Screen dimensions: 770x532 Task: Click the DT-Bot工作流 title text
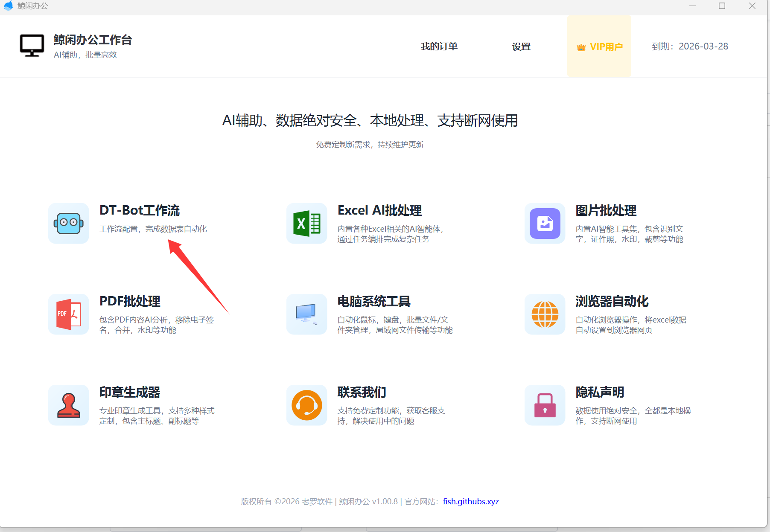pyautogui.click(x=140, y=210)
